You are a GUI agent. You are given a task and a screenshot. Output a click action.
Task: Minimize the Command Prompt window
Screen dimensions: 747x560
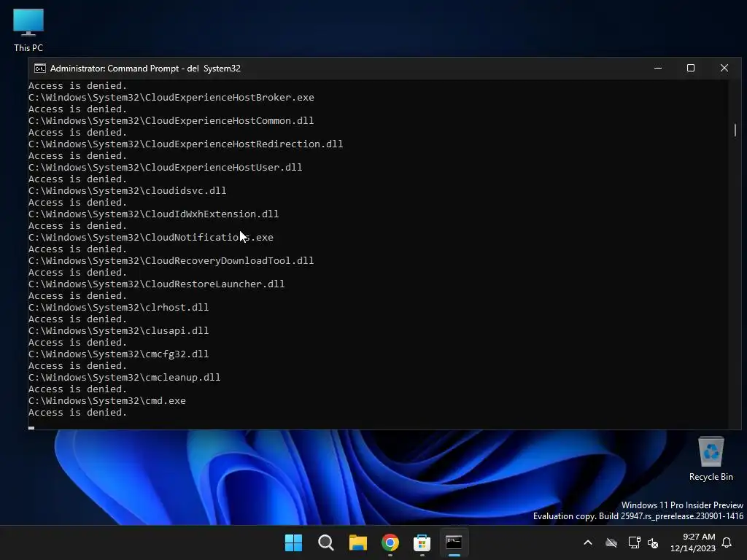click(x=658, y=68)
